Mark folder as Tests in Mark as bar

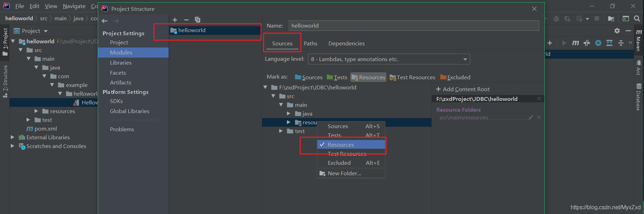pos(337,77)
